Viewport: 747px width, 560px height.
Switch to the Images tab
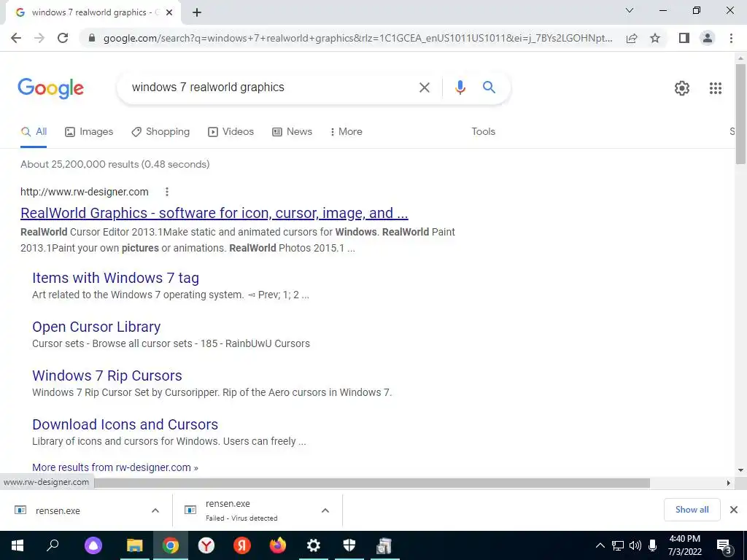[x=89, y=132]
